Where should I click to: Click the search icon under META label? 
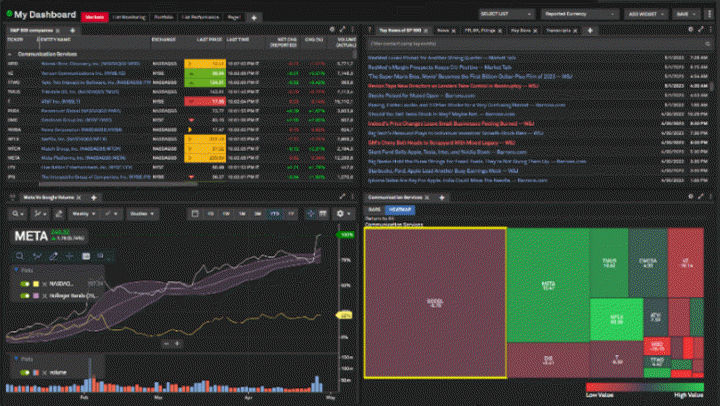pyautogui.click(x=19, y=256)
